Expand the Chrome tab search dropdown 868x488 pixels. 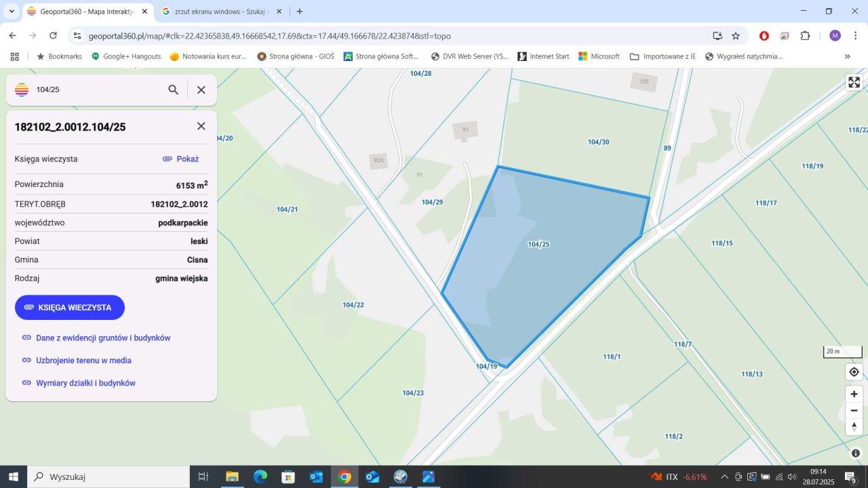click(12, 12)
